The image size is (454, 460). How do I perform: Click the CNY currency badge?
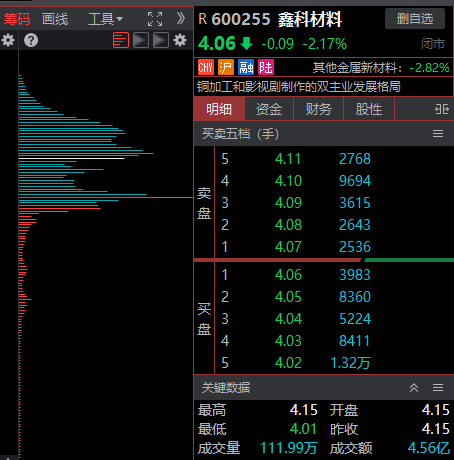coord(206,68)
